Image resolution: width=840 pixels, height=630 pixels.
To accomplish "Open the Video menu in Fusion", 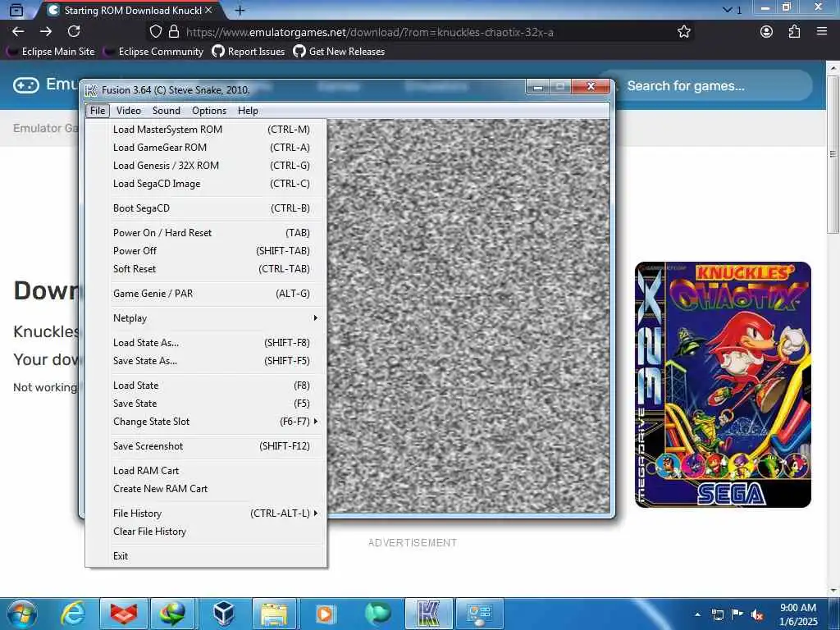I will (129, 111).
